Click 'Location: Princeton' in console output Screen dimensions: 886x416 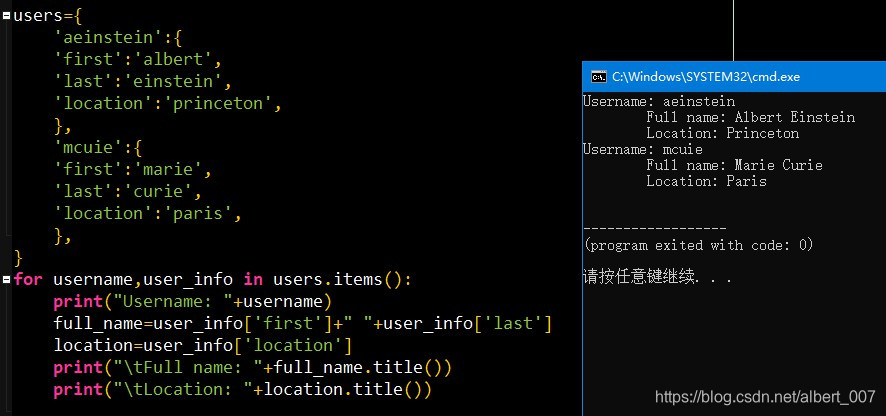723,133
